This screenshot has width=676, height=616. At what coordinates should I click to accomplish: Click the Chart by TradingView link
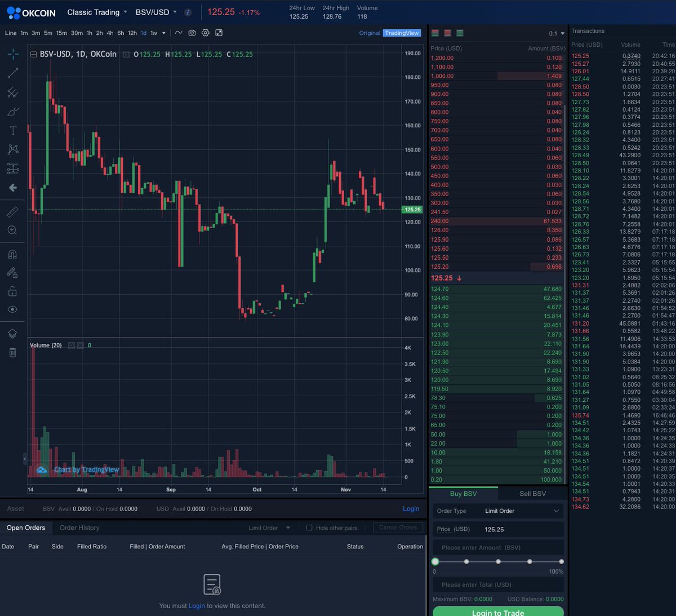click(86, 469)
